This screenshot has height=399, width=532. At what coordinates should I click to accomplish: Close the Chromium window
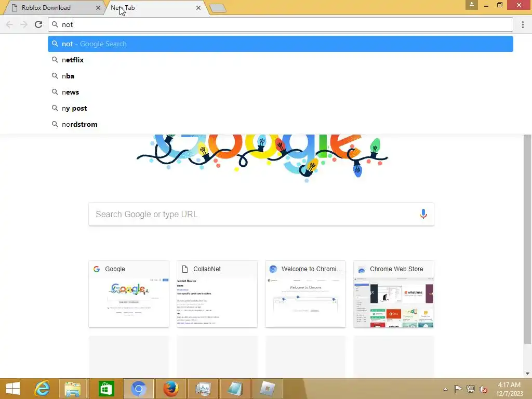(x=519, y=5)
